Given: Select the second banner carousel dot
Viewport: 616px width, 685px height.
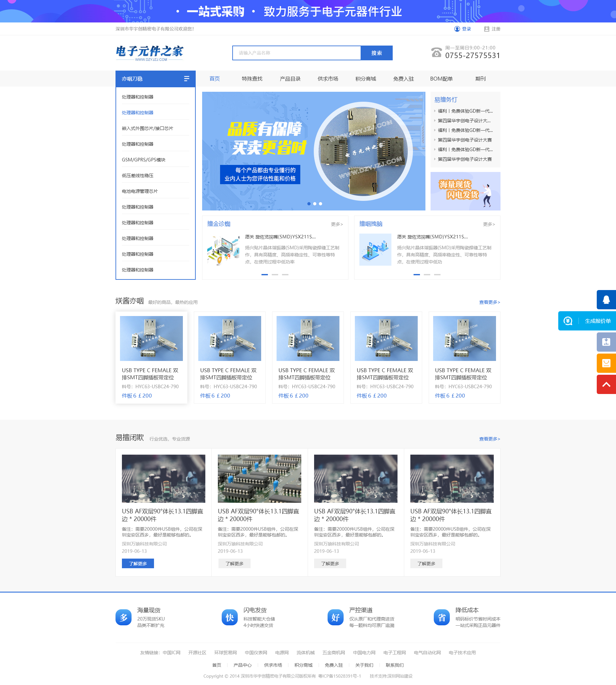Looking at the screenshot, I should point(315,204).
